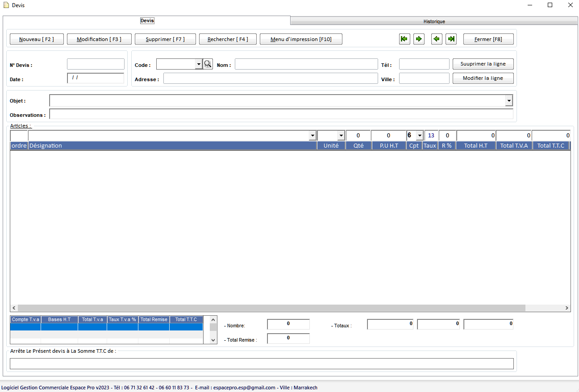Click the N° Devis input field
This screenshot has height=392, width=579.
coord(96,64)
